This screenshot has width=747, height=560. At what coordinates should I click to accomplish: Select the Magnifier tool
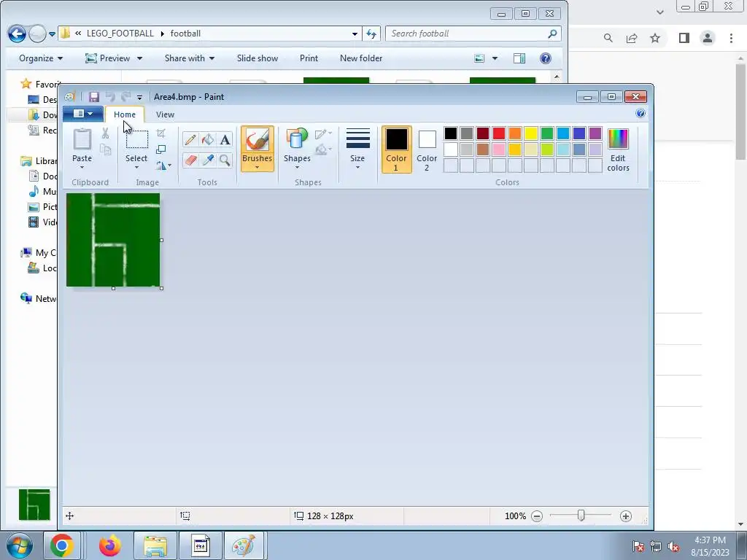click(225, 160)
